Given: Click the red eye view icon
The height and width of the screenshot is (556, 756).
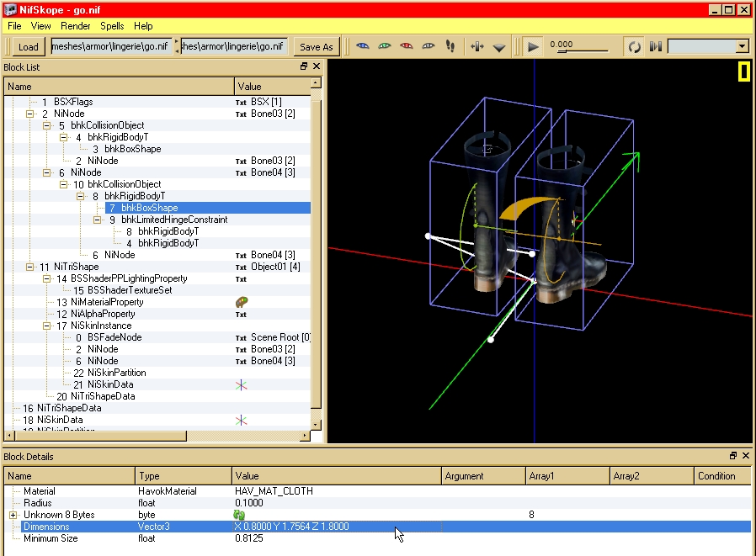Looking at the screenshot, I should (407, 46).
